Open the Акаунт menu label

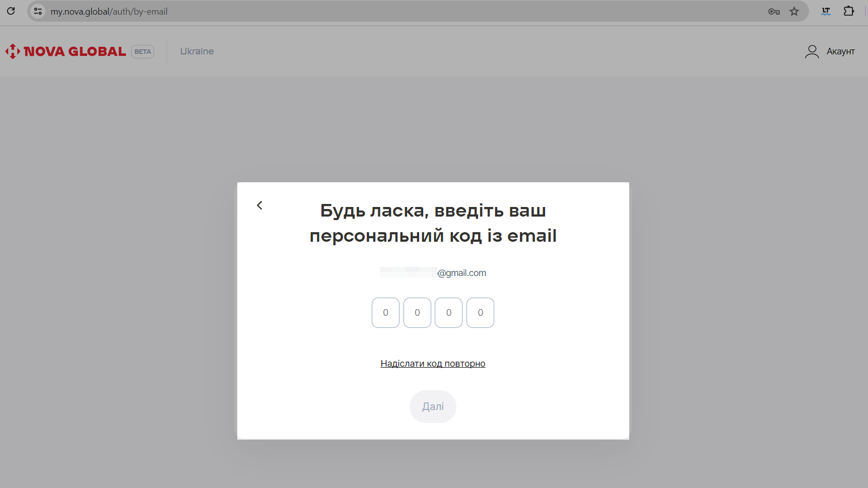(x=840, y=51)
